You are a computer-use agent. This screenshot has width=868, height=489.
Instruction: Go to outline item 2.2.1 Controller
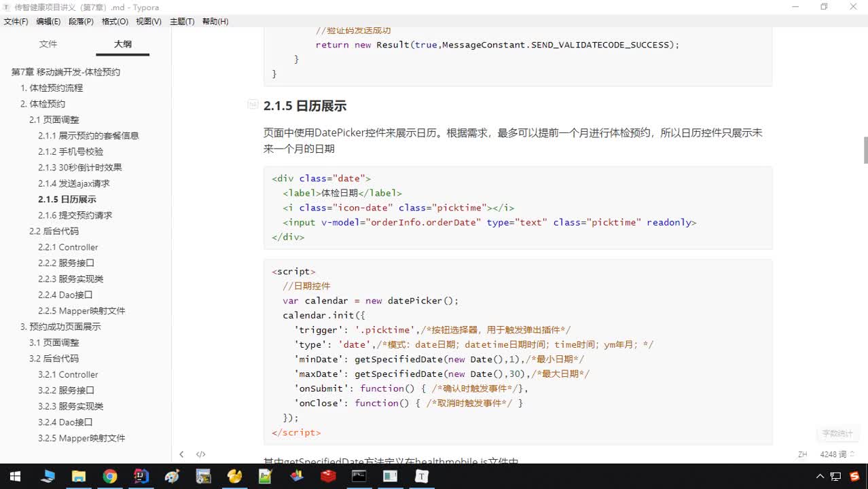pyautogui.click(x=68, y=247)
